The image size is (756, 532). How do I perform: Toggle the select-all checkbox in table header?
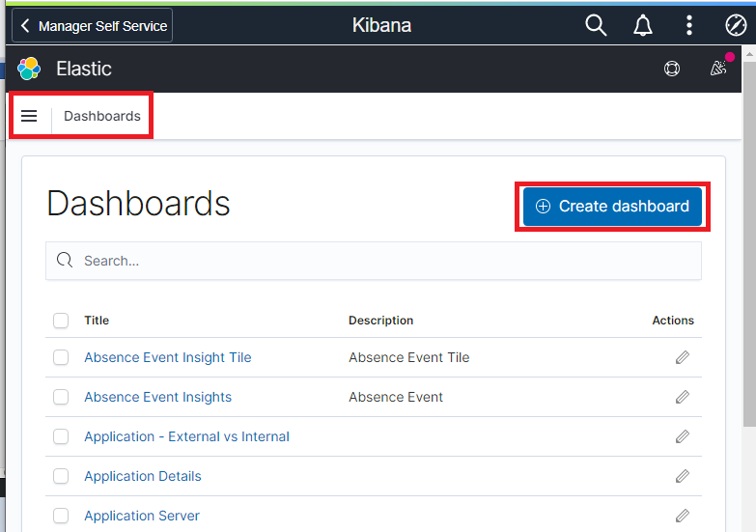(61, 321)
